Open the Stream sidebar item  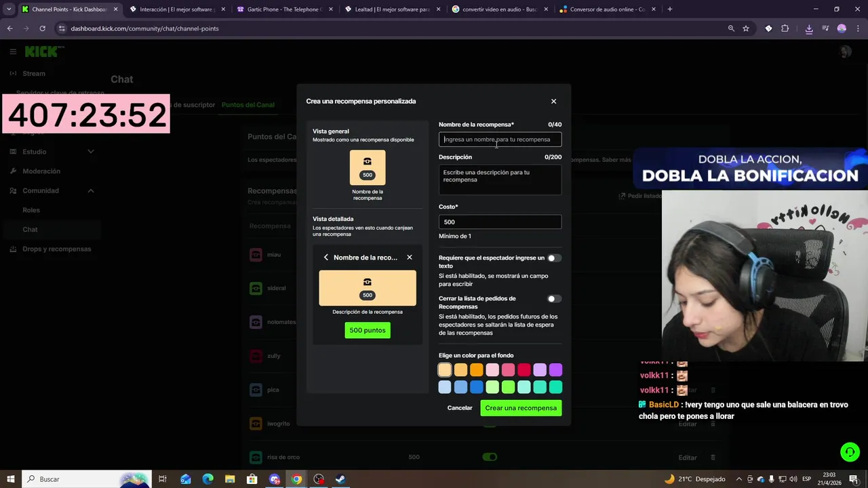[x=34, y=74]
